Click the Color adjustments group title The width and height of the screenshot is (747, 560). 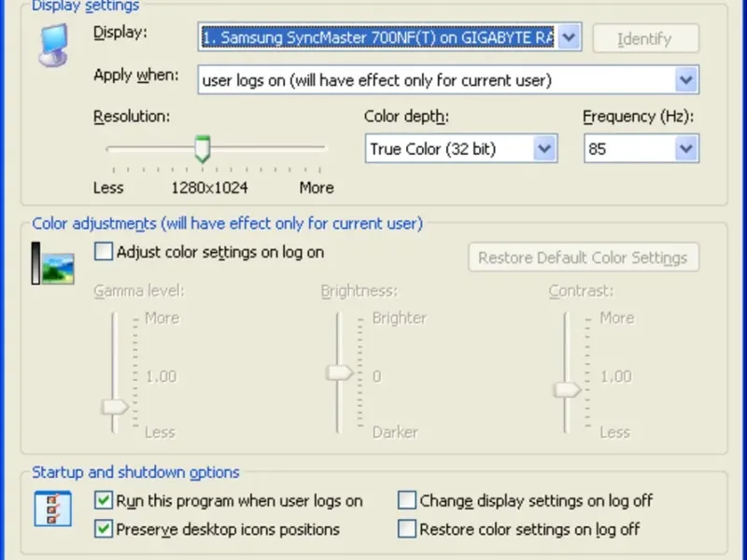[227, 223]
